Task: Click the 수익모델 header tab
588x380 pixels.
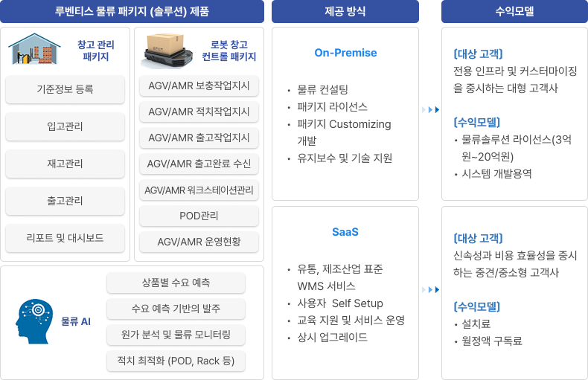Action: [514, 11]
